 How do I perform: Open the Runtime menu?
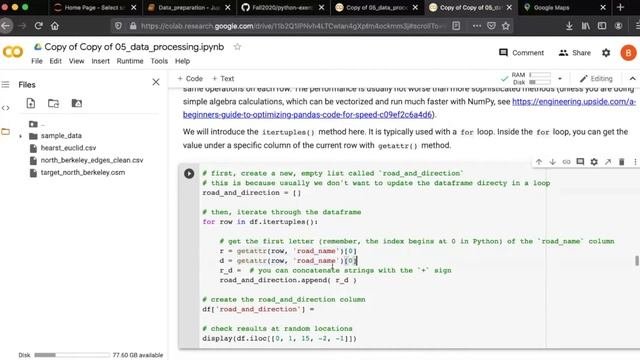(x=130, y=61)
